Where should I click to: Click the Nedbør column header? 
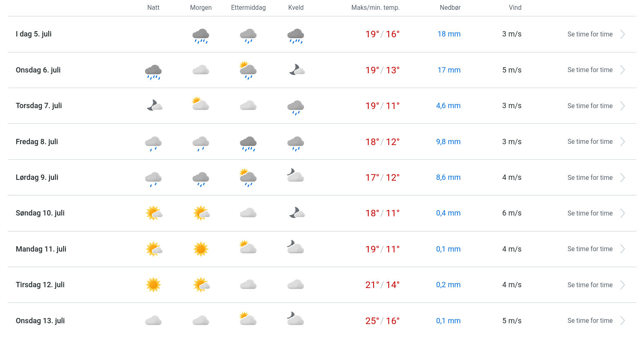tap(450, 8)
